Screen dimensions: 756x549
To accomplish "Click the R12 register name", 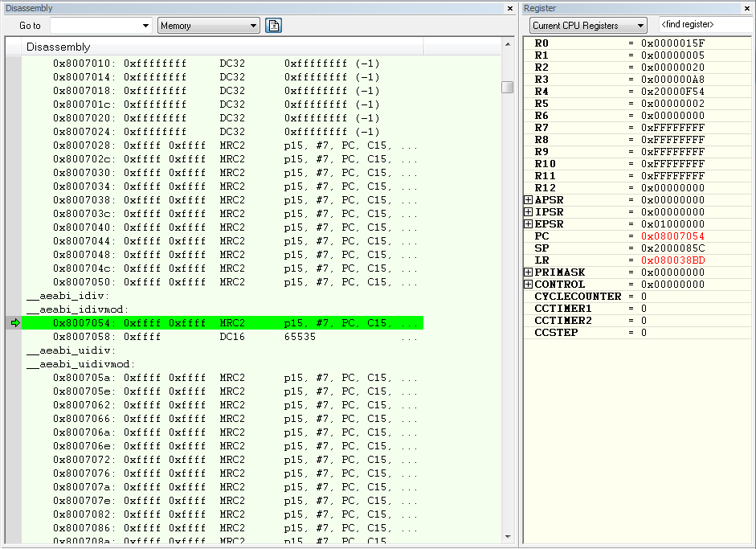I will point(545,187).
